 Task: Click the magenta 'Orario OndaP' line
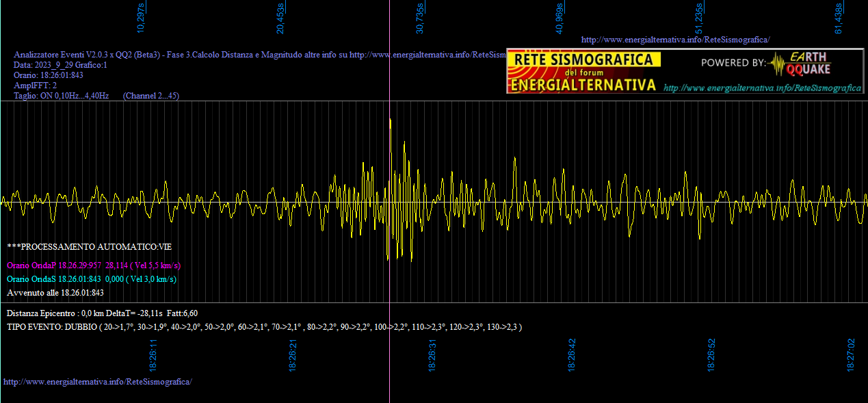point(94,265)
